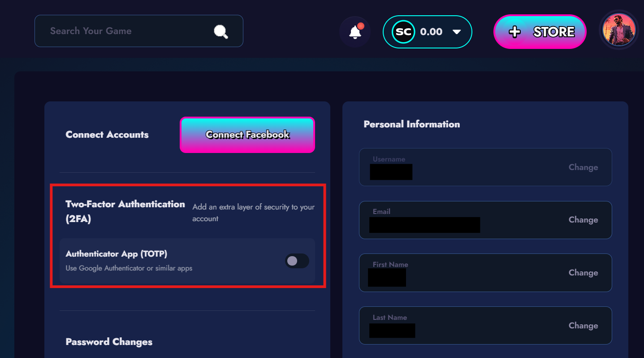Click the plus icon on Store button
Viewport: 644px width, 358px height.
(514, 32)
